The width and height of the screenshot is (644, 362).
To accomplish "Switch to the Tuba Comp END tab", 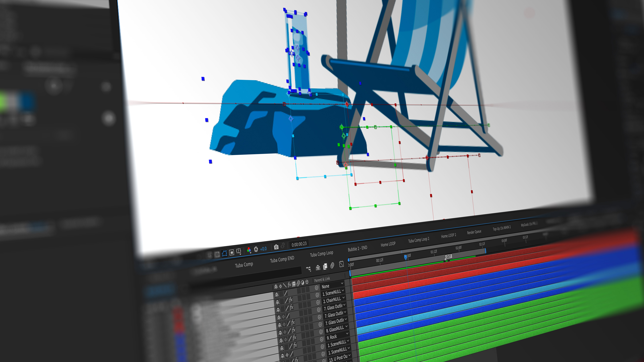I will pos(282,260).
